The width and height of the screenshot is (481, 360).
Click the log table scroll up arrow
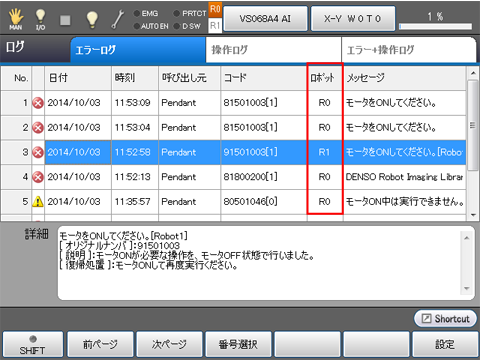(473, 73)
